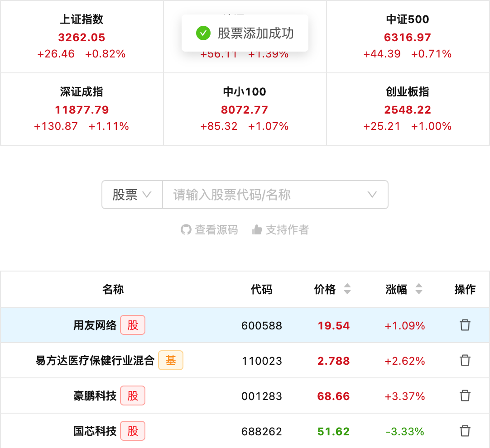
Task: Click the 股 tag next to 豪鹏科技
Action: click(x=133, y=396)
